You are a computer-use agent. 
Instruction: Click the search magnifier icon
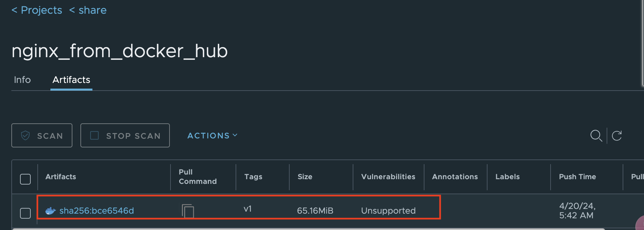tap(596, 136)
